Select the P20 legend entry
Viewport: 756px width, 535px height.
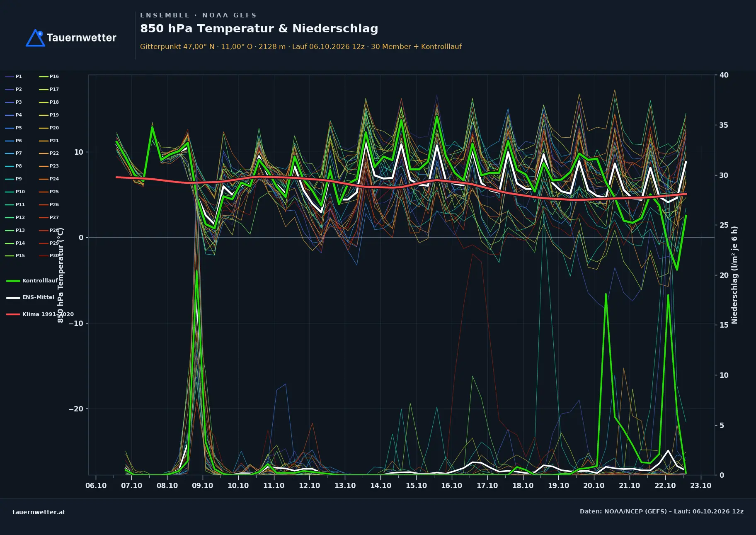click(49, 128)
